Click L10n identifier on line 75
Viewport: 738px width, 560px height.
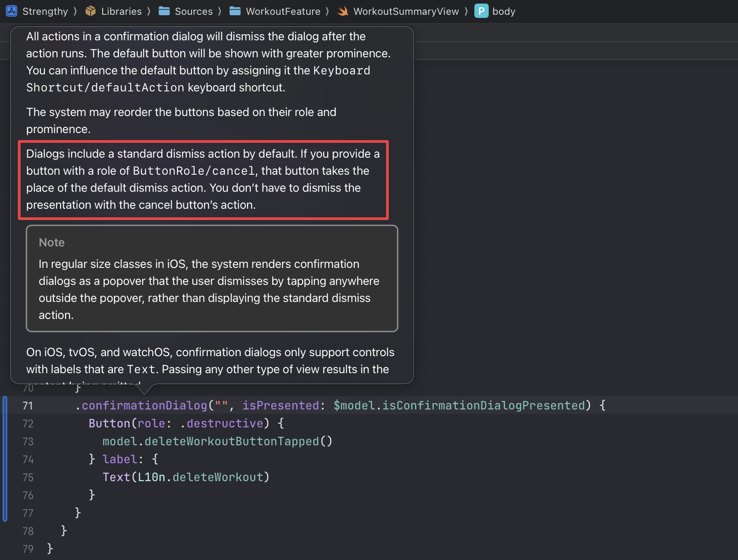152,477
